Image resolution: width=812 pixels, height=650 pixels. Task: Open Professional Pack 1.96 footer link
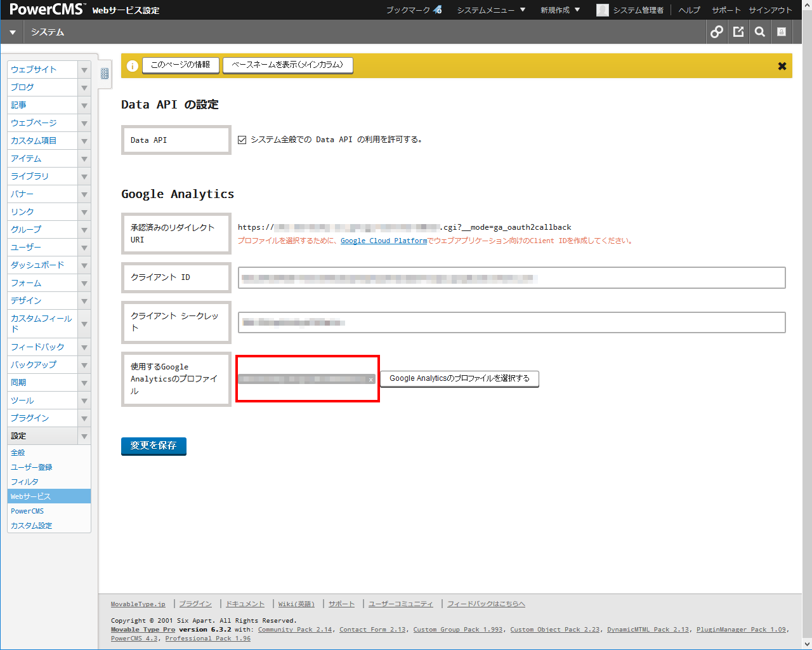click(x=208, y=639)
